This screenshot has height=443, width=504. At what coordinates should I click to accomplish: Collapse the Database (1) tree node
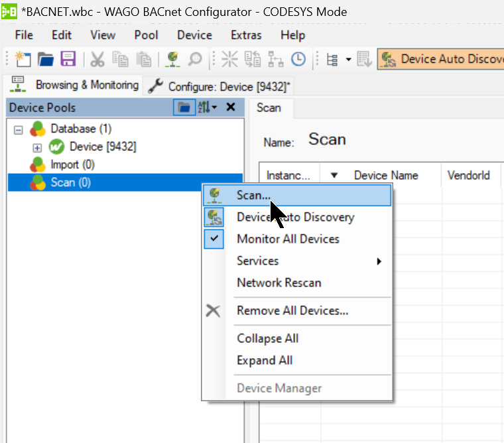[19, 130]
